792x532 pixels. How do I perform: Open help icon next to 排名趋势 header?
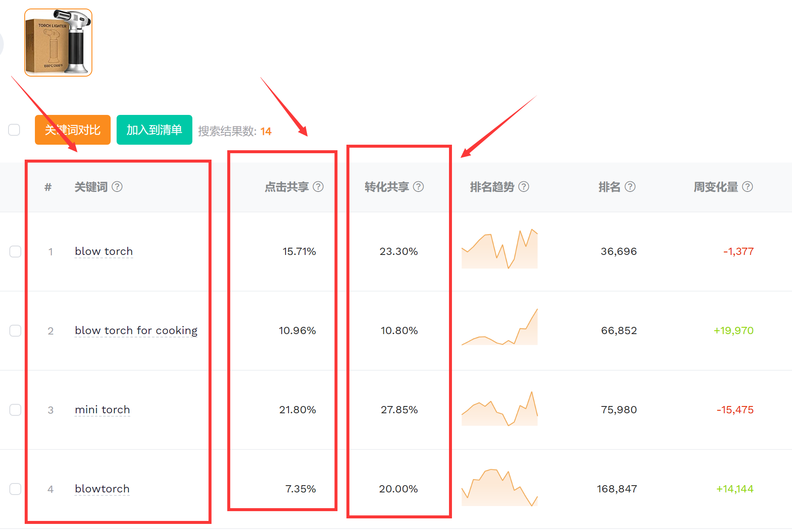coord(524,187)
